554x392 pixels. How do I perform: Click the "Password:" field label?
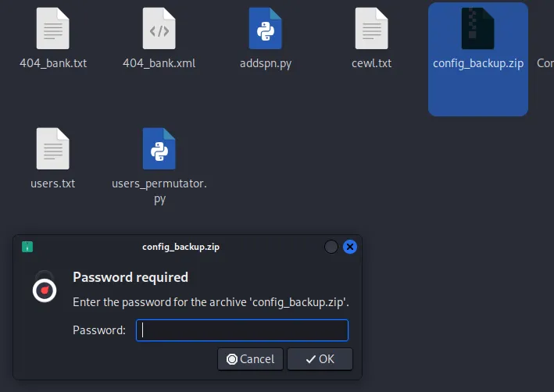99,330
